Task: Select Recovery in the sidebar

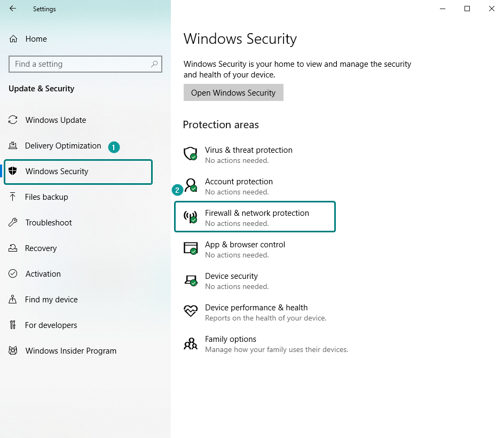Action: click(x=41, y=248)
